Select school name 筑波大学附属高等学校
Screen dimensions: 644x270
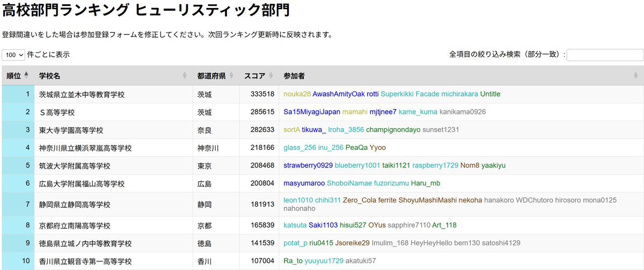(x=74, y=166)
